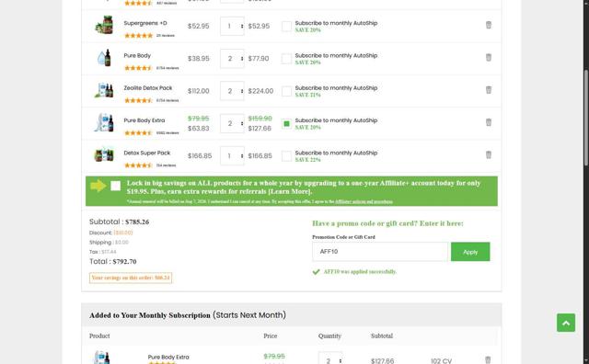
Task: Open Learn More about Affiliate+
Action: [290, 191]
